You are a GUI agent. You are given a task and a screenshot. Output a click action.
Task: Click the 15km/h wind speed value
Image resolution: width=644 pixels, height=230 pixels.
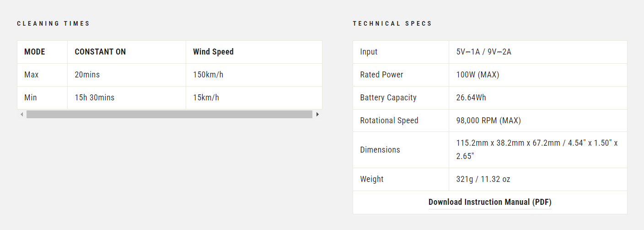206,98
